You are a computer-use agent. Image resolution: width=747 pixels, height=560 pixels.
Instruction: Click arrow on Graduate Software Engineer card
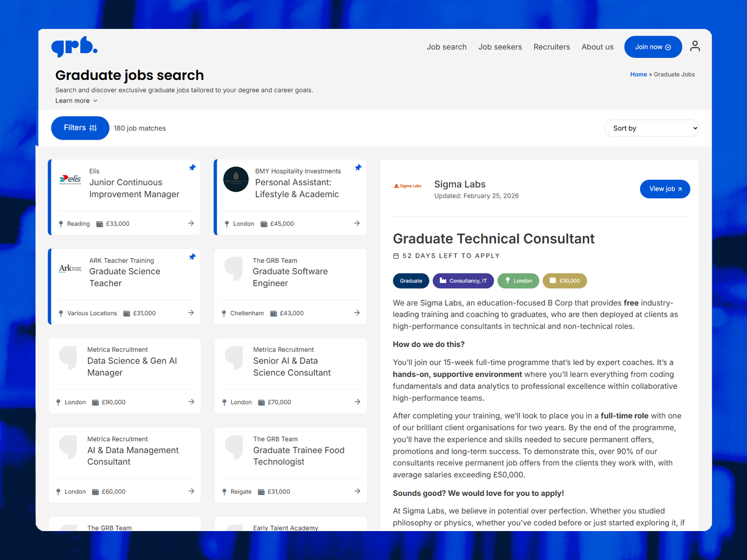[357, 313]
